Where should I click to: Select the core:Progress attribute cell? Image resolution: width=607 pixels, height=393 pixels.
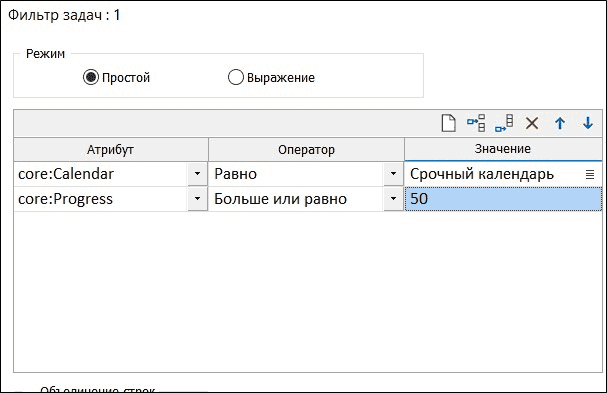[x=101, y=199]
